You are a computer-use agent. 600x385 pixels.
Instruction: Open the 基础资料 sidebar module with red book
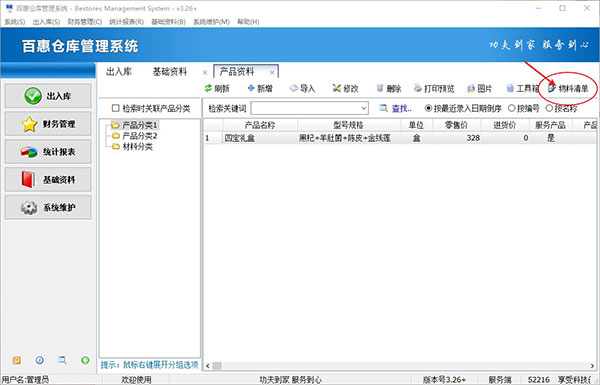pyautogui.click(x=48, y=179)
